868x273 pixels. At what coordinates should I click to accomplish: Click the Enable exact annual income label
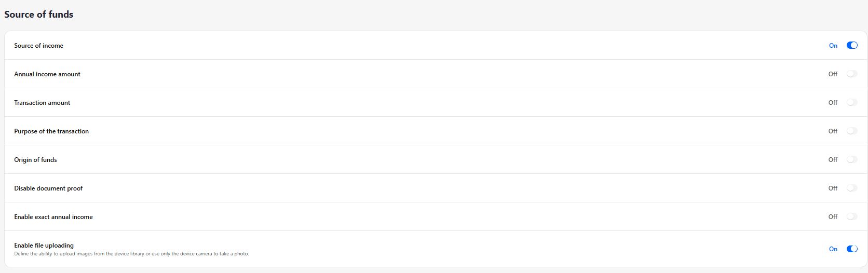coord(53,217)
